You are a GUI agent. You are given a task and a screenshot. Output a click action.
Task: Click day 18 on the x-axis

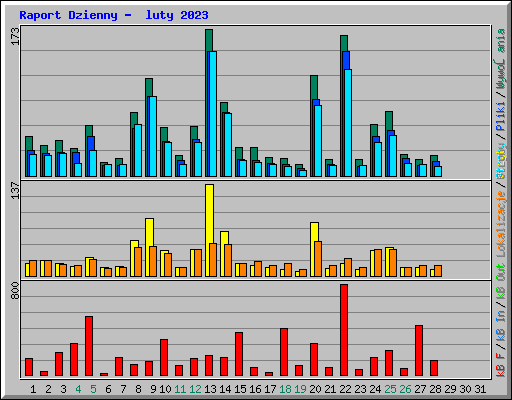tap(285, 389)
